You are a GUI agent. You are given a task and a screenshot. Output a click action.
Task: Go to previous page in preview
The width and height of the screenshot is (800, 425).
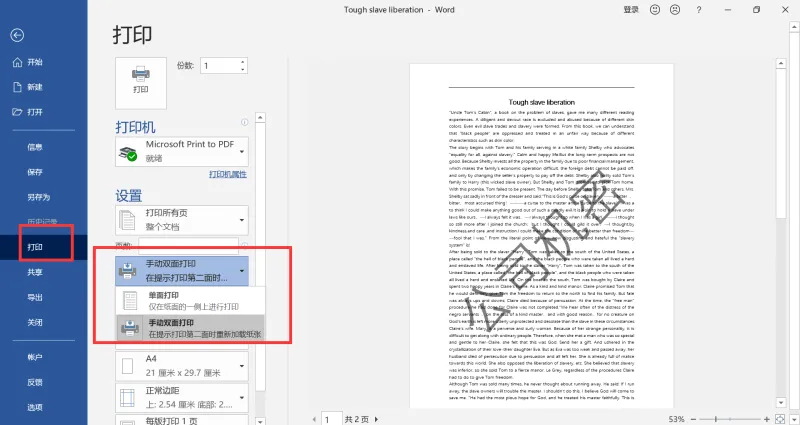(314, 419)
